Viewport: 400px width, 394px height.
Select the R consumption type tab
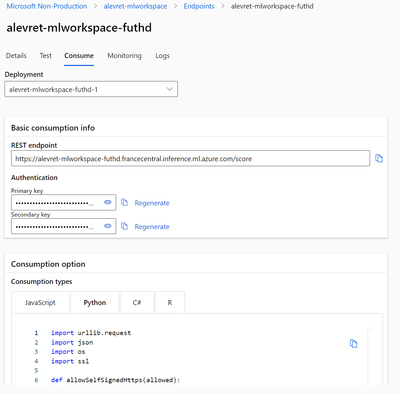(x=170, y=303)
